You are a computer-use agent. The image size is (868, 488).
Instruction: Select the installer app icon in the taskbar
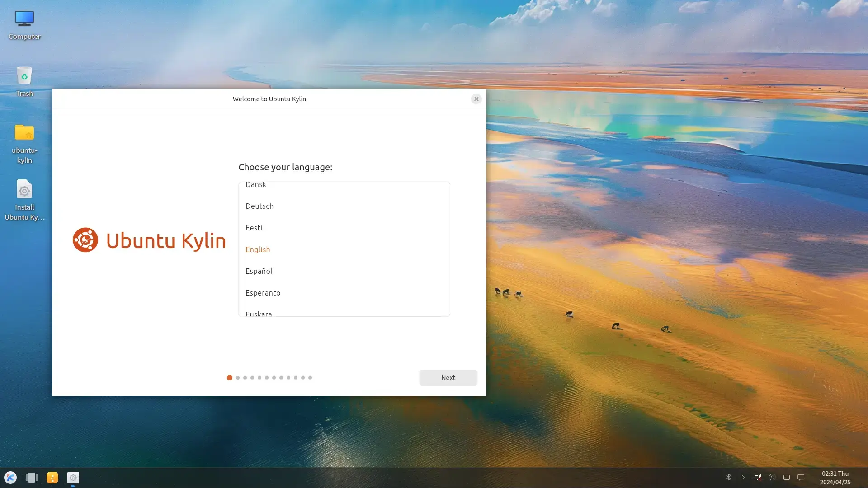click(x=73, y=478)
